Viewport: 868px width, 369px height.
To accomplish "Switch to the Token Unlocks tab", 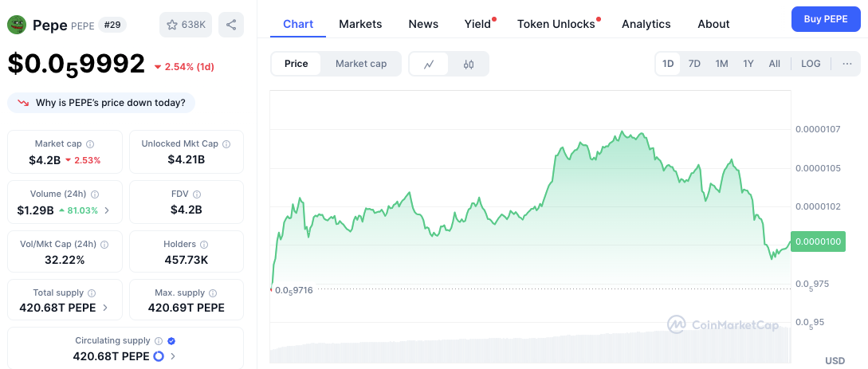I will point(556,24).
